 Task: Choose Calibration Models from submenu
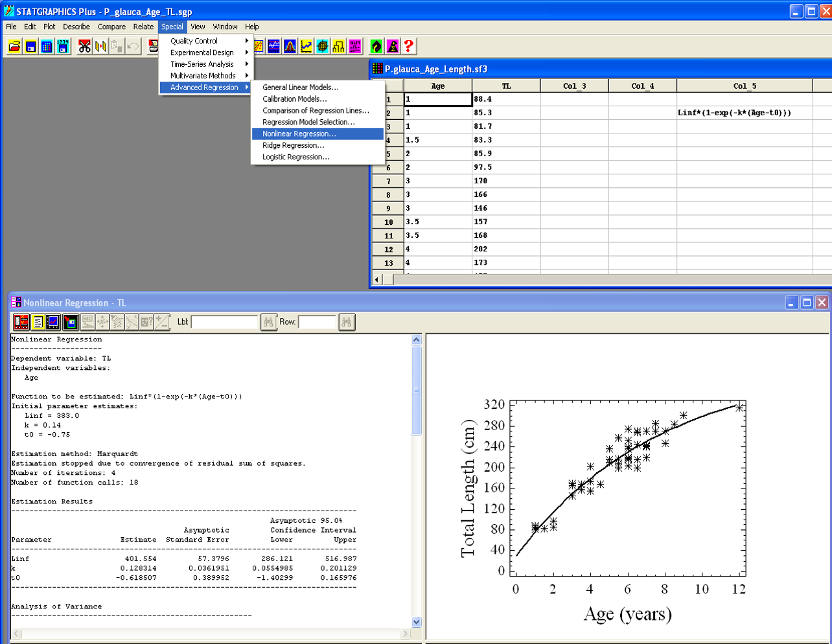318,98
